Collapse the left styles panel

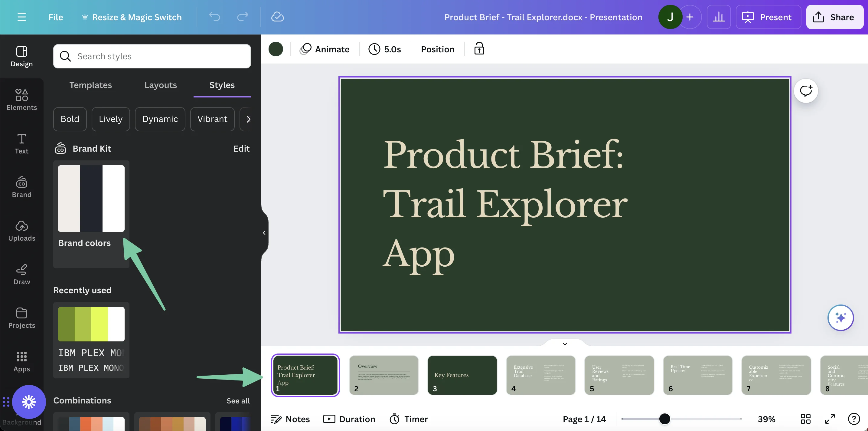pos(264,232)
